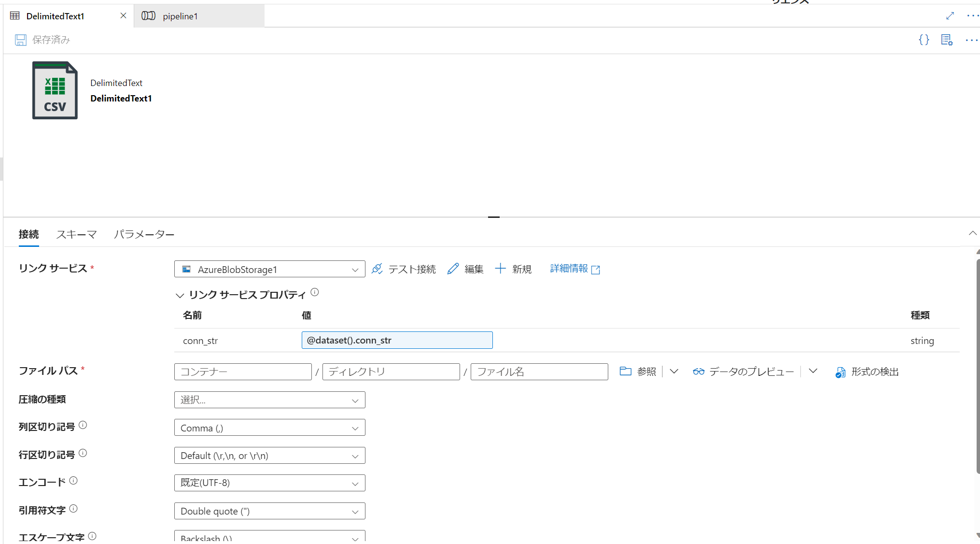
Task: Open the AzureBlobStorage1 linked service dropdown
Action: 269,269
